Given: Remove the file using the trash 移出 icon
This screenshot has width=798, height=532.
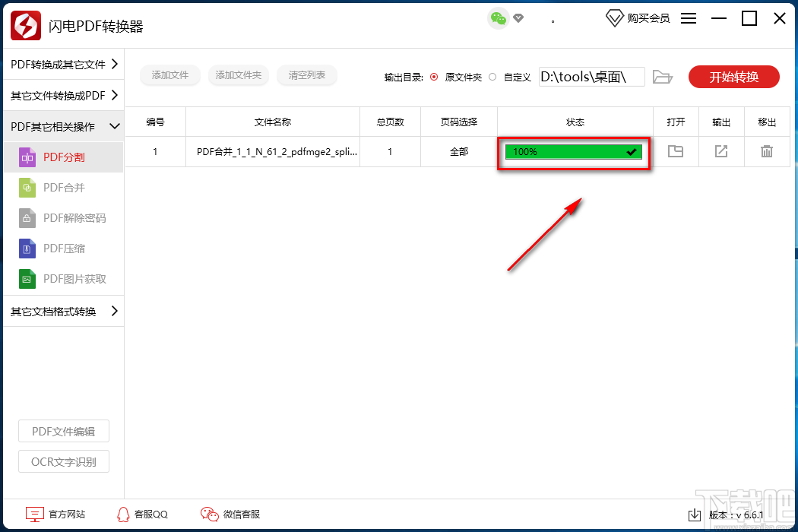Looking at the screenshot, I should [767, 151].
